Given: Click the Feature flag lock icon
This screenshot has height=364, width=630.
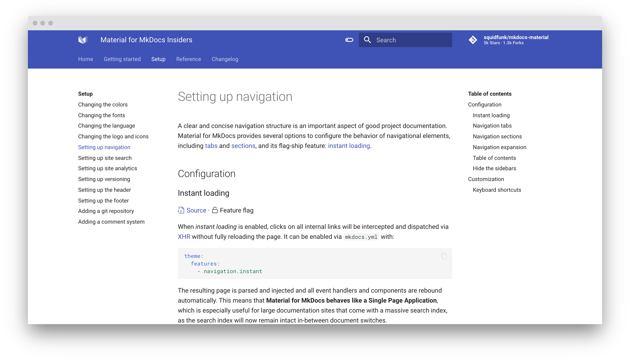Looking at the screenshot, I should pyautogui.click(x=215, y=210).
